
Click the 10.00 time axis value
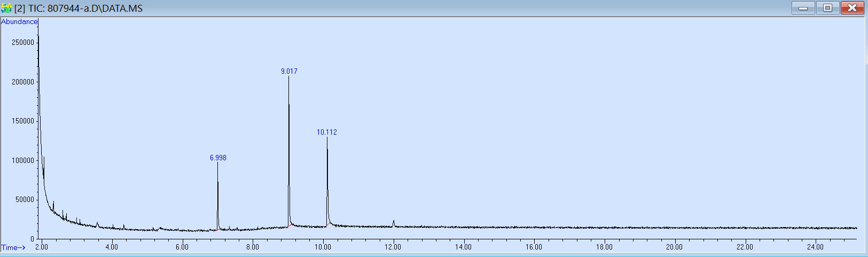pyautogui.click(x=323, y=247)
